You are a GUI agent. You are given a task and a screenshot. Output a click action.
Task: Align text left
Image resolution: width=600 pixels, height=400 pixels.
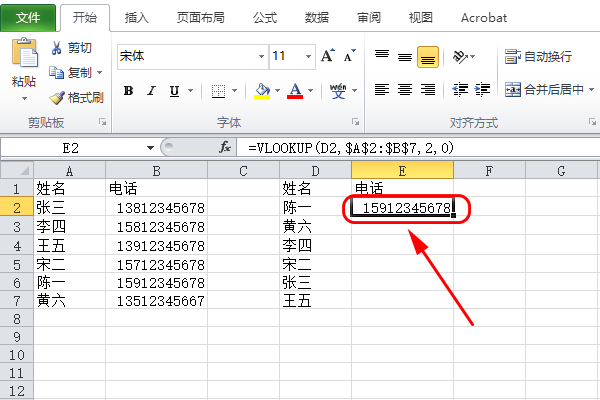(382, 90)
